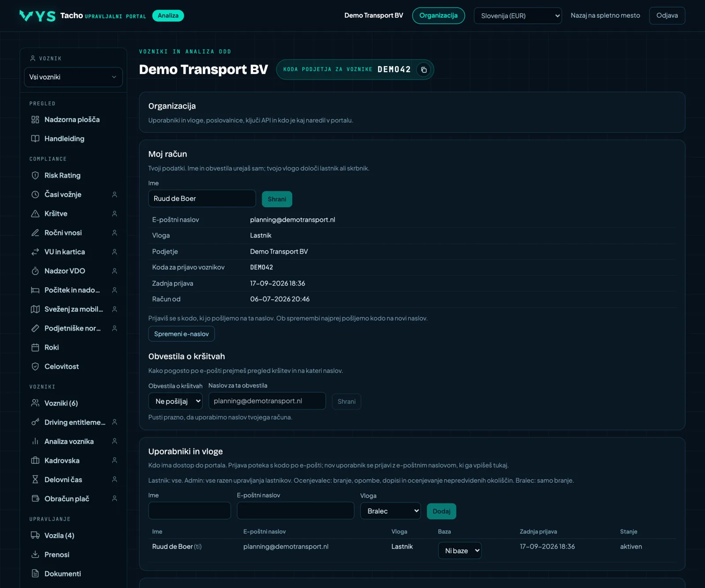705x588 pixels.
Task: Open the Bralec role dropdown
Action: [x=390, y=511]
